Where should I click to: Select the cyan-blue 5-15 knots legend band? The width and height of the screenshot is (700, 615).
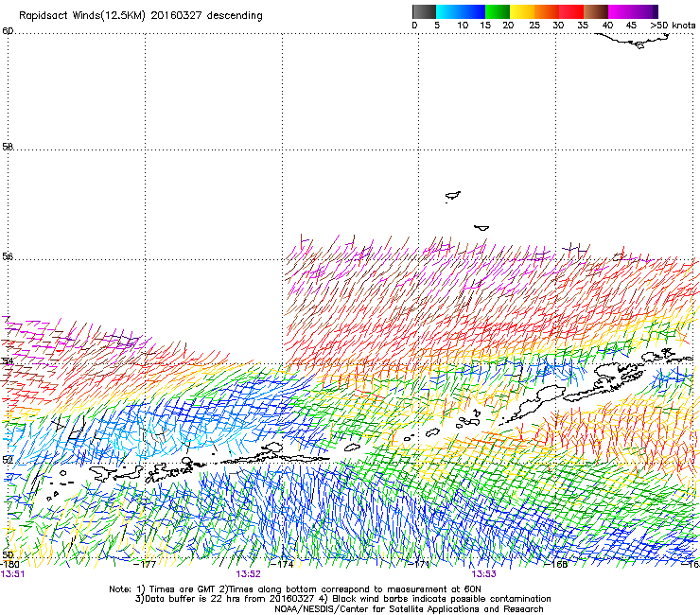(x=461, y=11)
